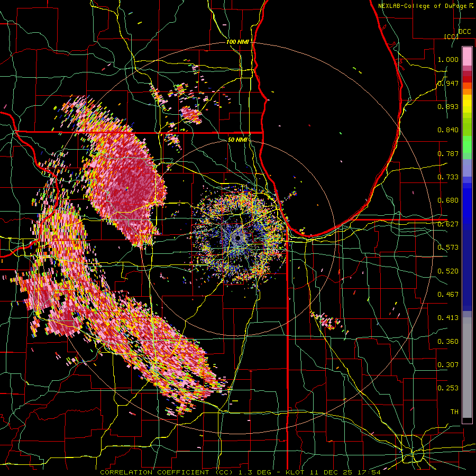Pick the dark navy segment of the color bar
This screenshot has height=476, width=476.
[x=467, y=270]
